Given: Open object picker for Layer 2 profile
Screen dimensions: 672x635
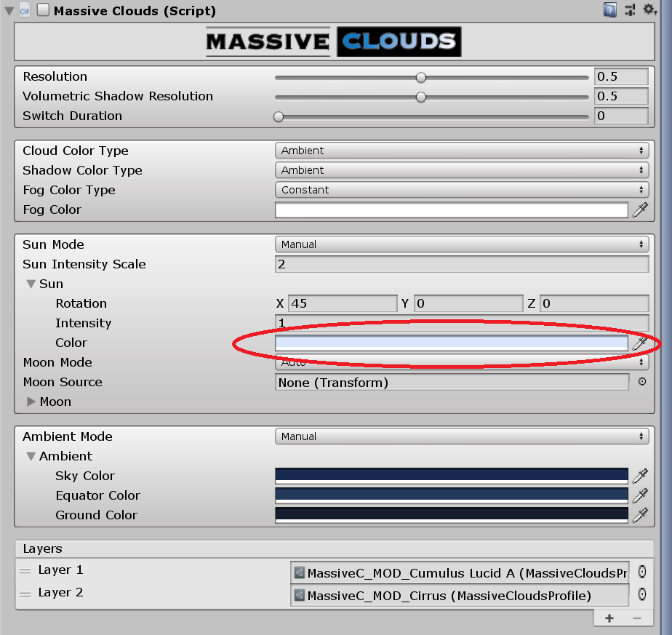Looking at the screenshot, I should [641, 594].
